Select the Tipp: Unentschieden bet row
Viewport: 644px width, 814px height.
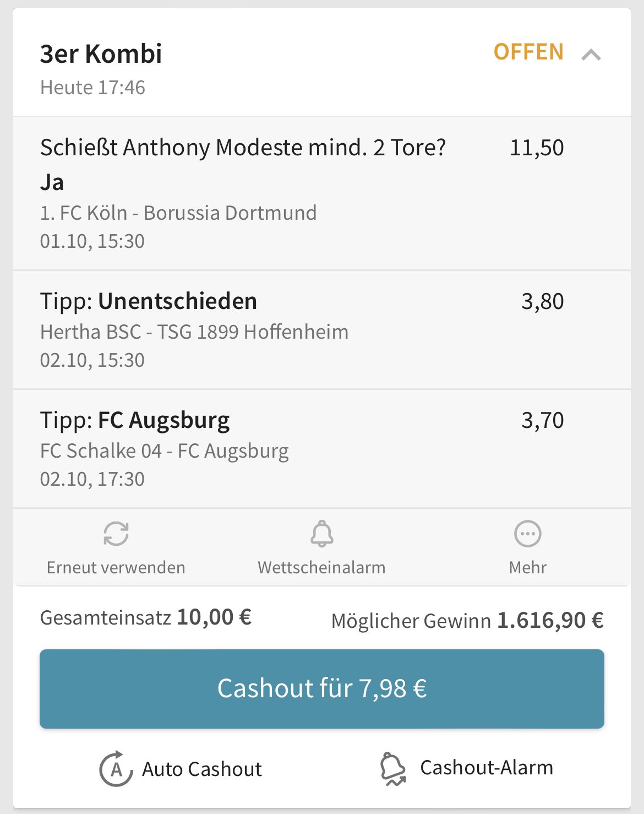(x=322, y=330)
